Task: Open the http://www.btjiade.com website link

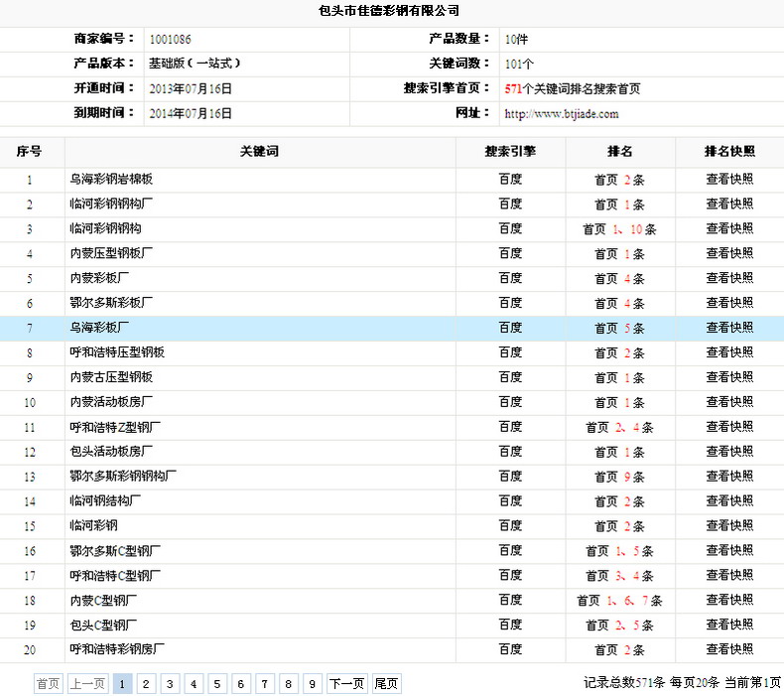Action: (x=562, y=114)
